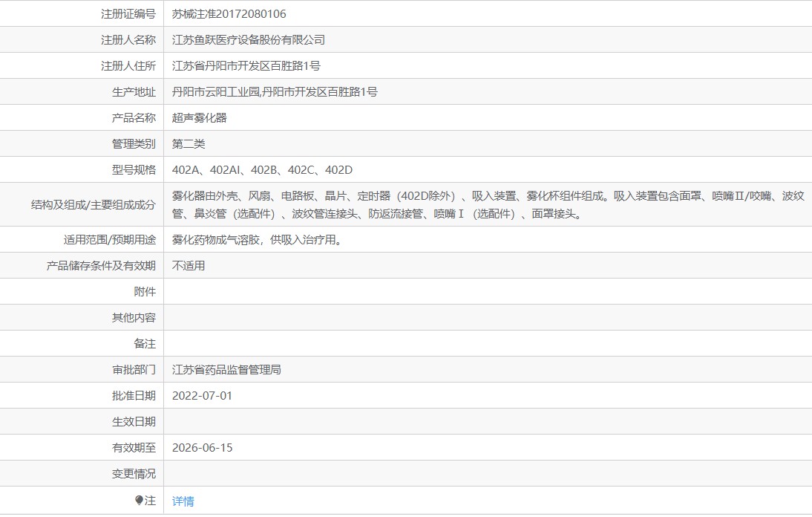The image size is (812, 517).
Task: Click the 有效期至 label
Action: (x=134, y=448)
